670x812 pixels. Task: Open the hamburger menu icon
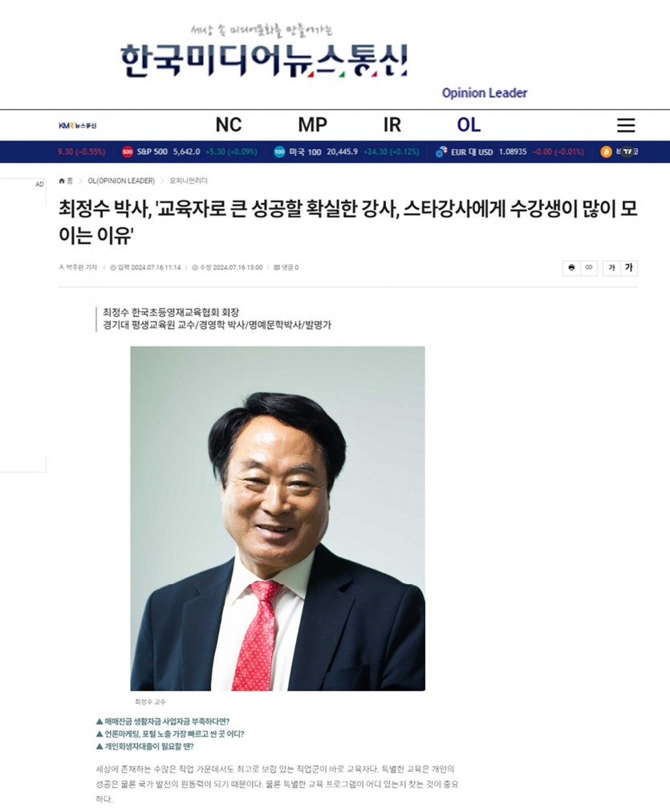(626, 125)
